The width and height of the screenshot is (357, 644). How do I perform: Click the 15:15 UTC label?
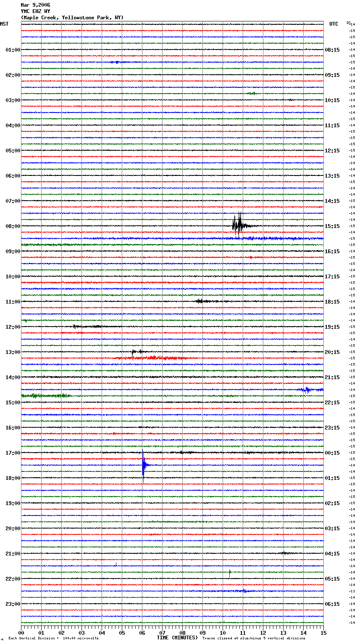click(x=332, y=226)
